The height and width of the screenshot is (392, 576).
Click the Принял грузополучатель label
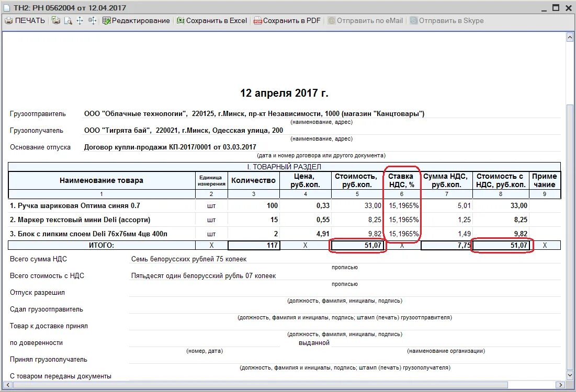pyautogui.click(x=49, y=360)
